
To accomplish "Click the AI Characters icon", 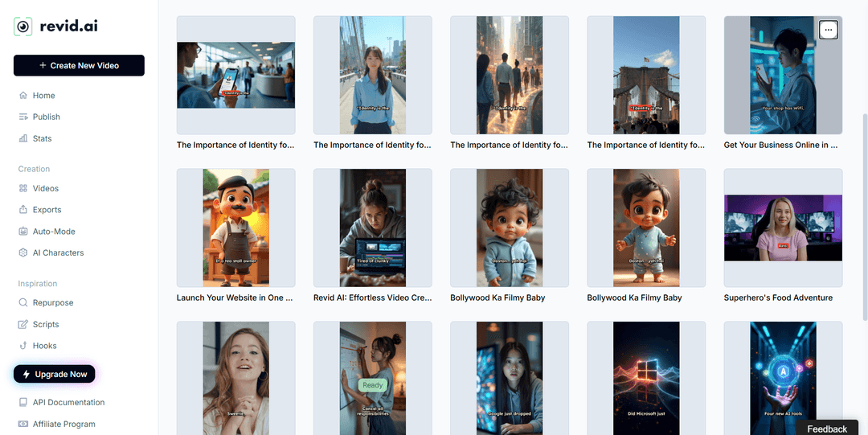I will pos(23,252).
